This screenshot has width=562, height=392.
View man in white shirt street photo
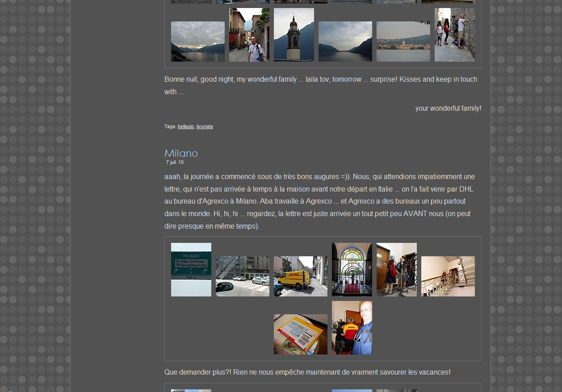(x=249, y=35)
